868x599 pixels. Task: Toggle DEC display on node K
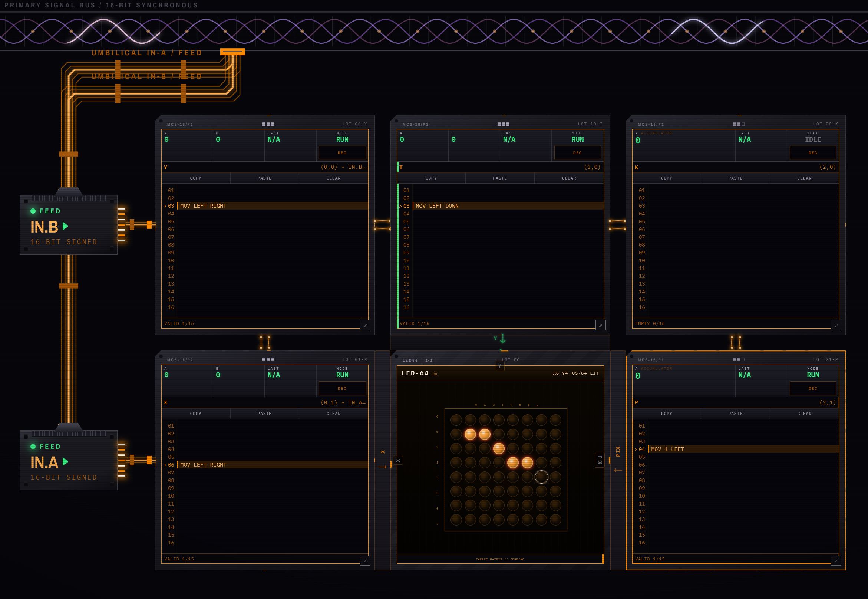pyautogui.click(x=813, y=153)
